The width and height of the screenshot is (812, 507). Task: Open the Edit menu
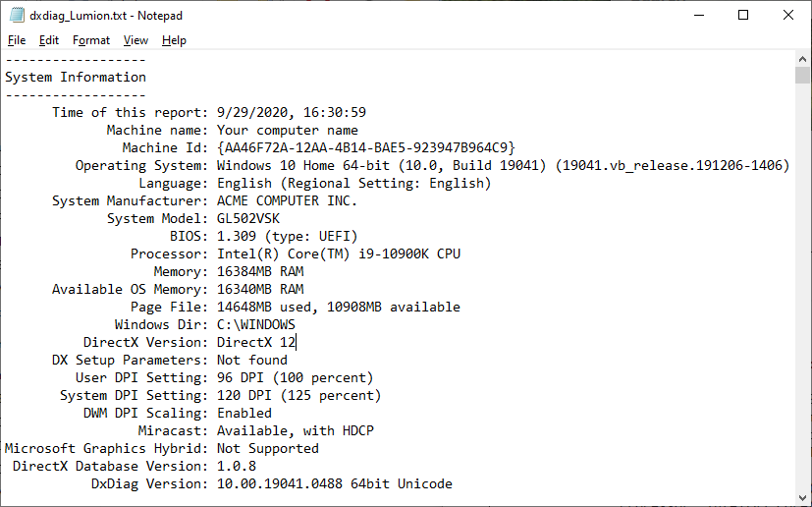point(49,40)
